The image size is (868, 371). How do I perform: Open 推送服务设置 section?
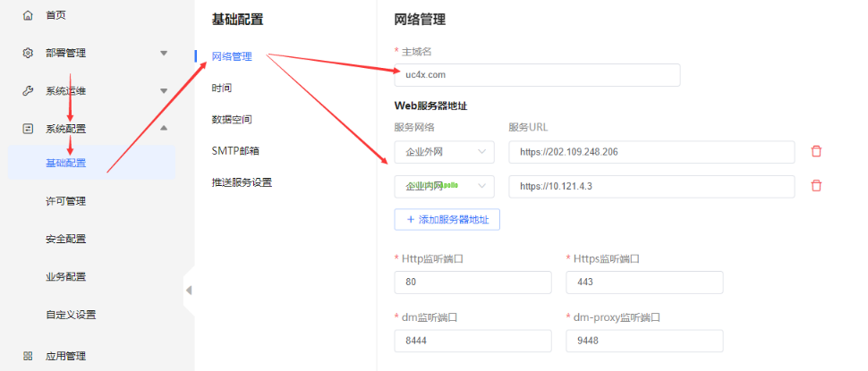coord(242,182)
